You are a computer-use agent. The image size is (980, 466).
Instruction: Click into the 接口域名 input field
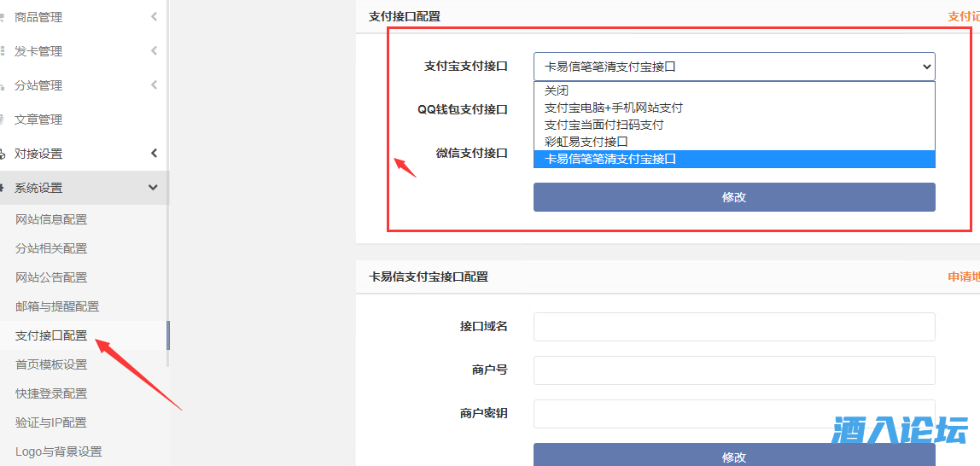[734, 327]
